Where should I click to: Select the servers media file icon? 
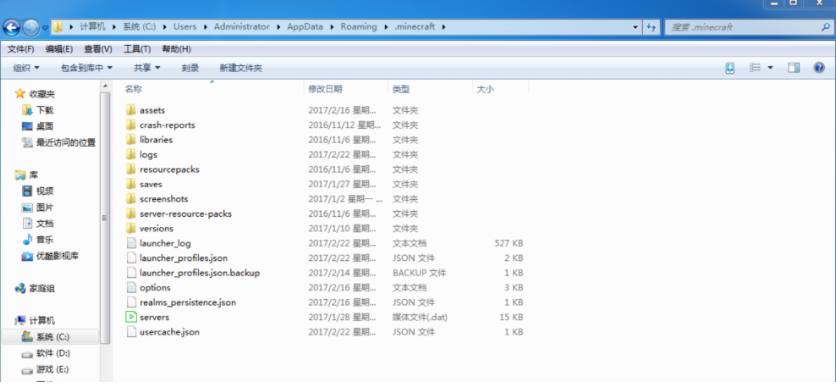tap(131, 317)
